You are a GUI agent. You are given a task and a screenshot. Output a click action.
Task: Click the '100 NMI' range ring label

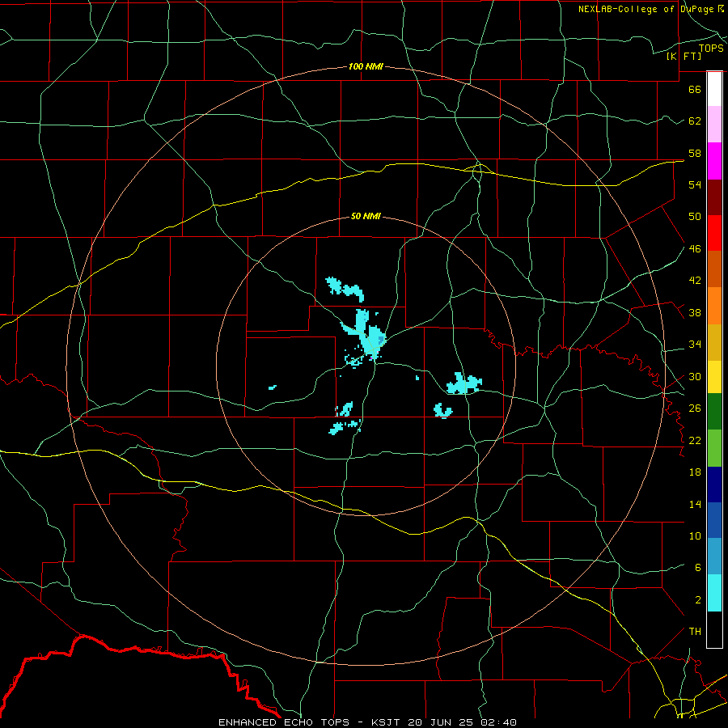tap(366, 66)
